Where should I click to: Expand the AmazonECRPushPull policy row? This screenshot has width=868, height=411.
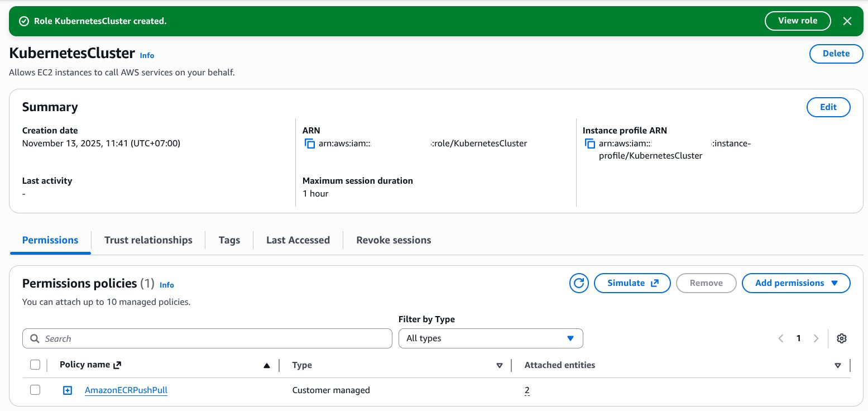click(68, 390)
